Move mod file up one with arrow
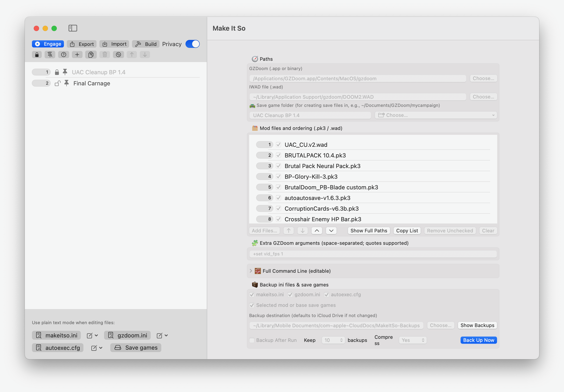 pyautogui.click(x=289, y=231)
